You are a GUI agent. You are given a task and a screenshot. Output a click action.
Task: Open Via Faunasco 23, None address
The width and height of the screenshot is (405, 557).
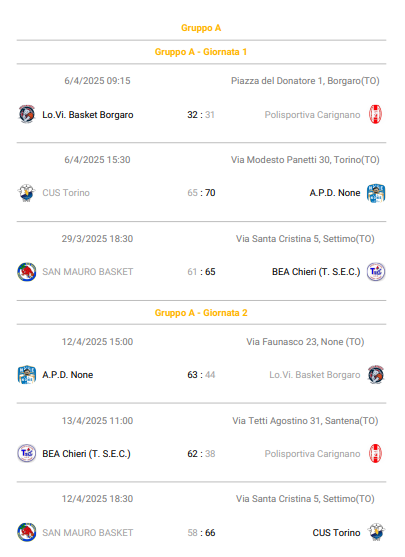tap(305, 342)
